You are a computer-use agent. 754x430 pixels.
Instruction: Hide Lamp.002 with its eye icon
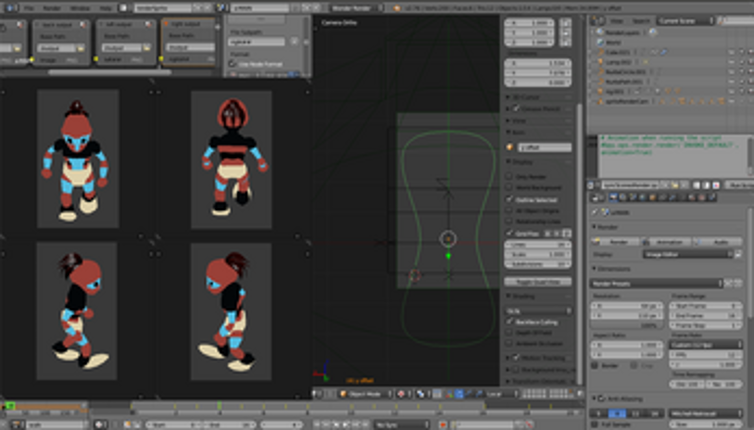click(731, 62)
